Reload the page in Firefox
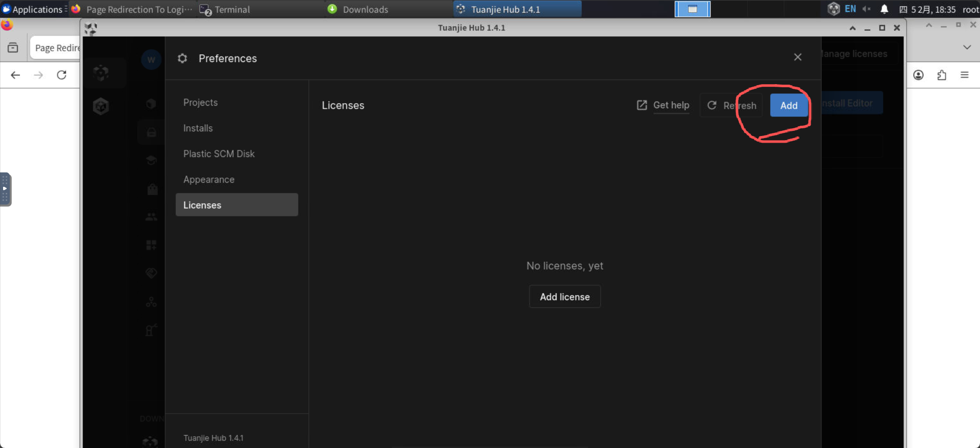Screen dimensions: 980x448 (62, 75)
